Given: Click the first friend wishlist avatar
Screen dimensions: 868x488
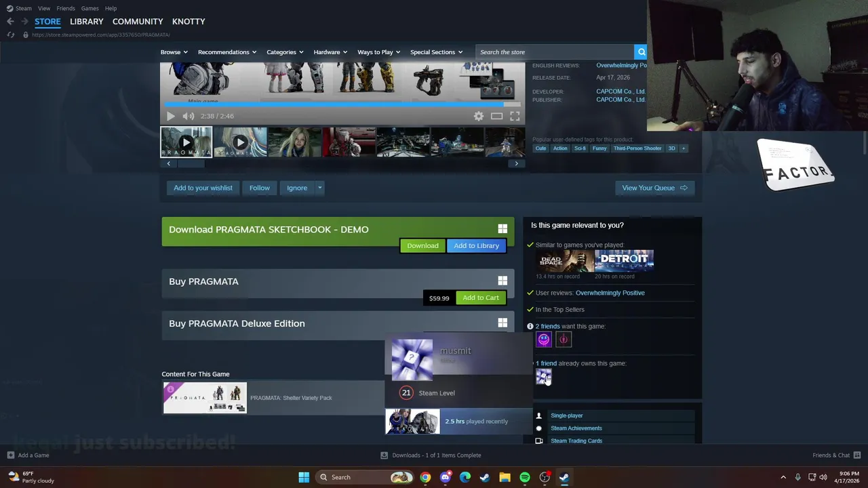Looking at the screenshot, I should coord(544,340).
